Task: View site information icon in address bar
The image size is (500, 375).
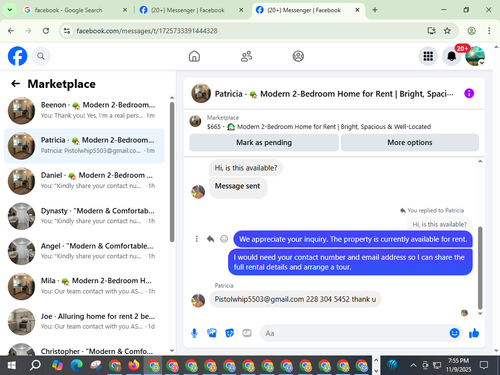Action: (67, 31)
